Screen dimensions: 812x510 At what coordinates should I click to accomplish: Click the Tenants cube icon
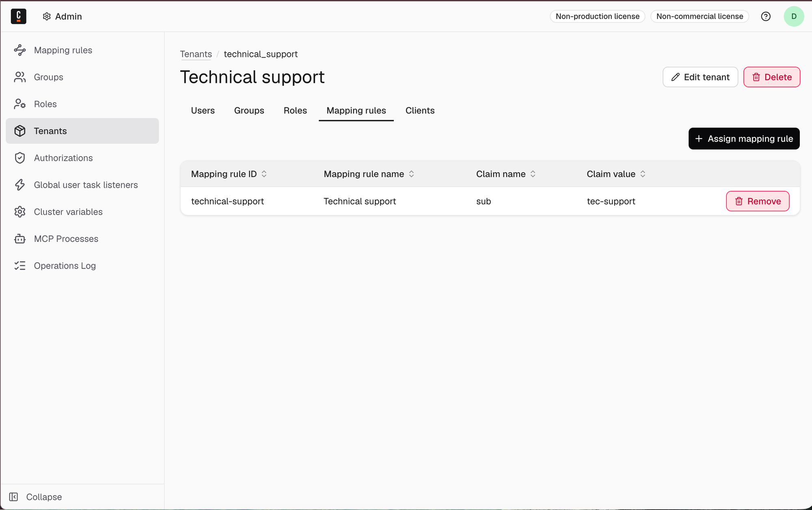[x=20, y=131]
